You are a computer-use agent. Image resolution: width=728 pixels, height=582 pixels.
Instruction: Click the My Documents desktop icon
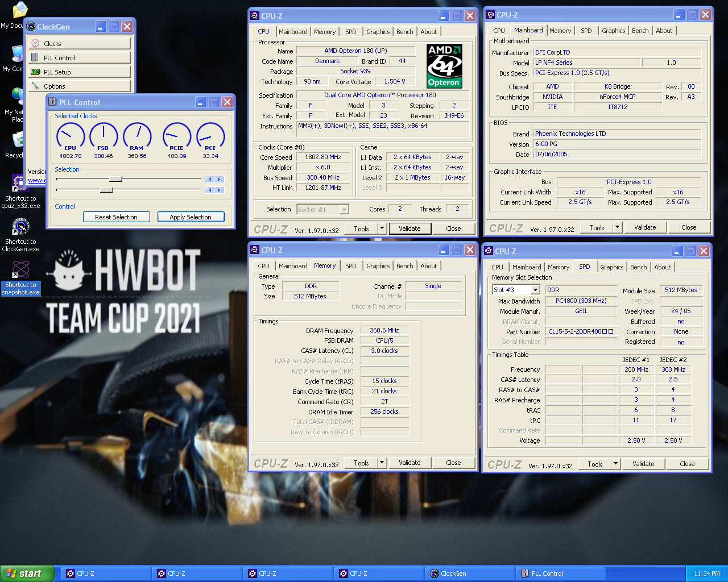tap(16, 15)
